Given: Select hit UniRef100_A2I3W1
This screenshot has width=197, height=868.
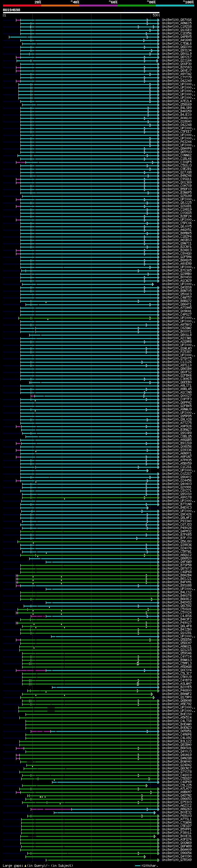Looking at the screenshot, I should (x=177, y=338).
